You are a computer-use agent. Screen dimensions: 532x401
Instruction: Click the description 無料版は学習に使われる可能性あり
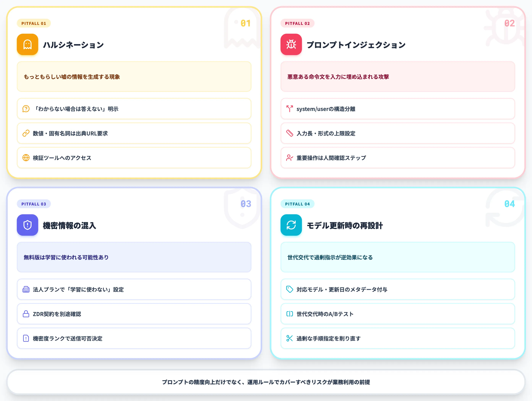coord(66,258)
